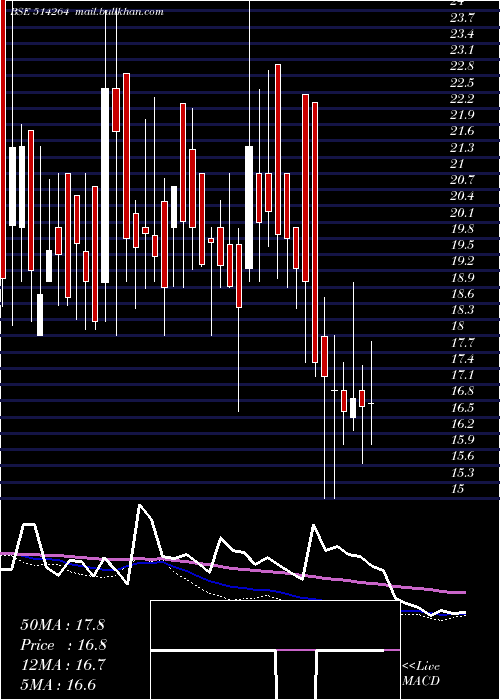The width and height of the screenshot is (500, 700).
Task: Select the 16.2 price axis label
Action: tap(462, 423)
